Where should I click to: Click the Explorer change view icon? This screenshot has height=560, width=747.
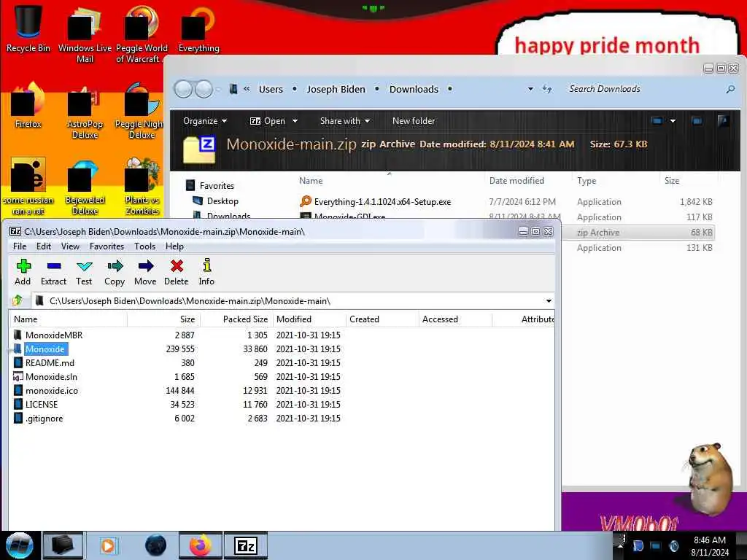[657, 121]
